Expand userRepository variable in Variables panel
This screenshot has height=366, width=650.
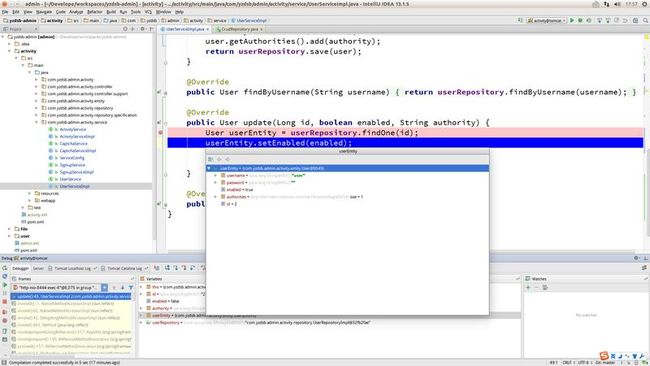pos(142,322)
